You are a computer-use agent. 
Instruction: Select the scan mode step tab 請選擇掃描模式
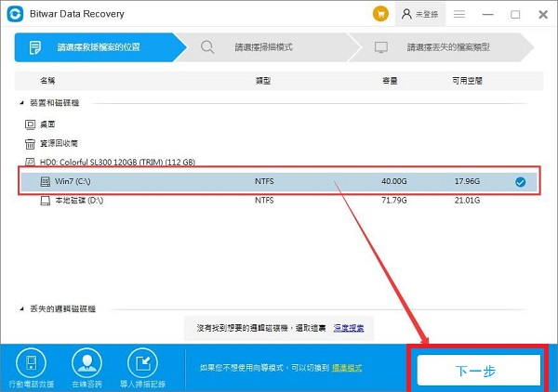coord(271,47)
